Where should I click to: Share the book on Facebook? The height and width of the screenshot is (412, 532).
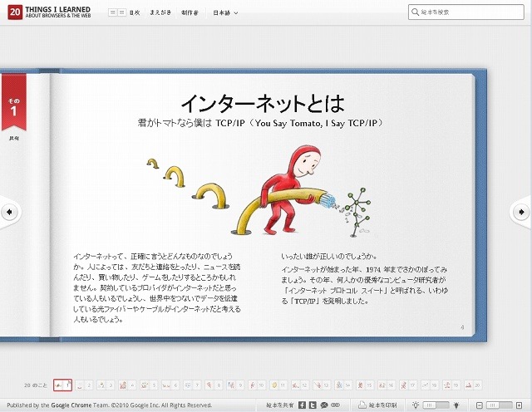302,405
